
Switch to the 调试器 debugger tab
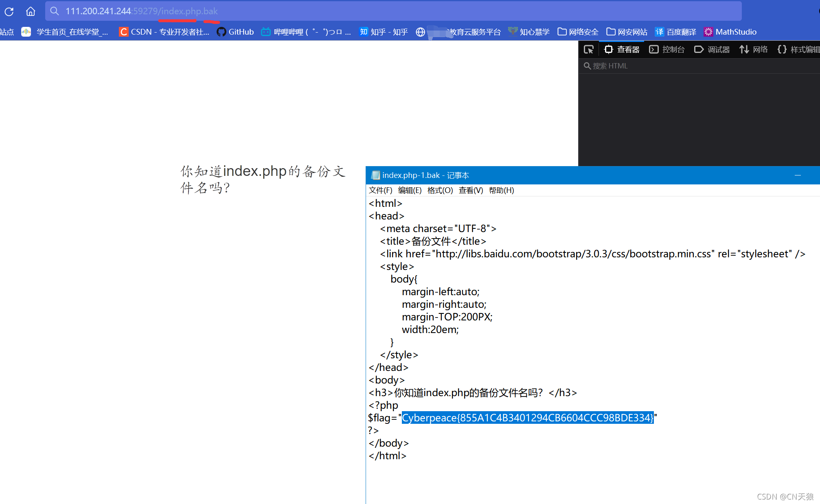coord(712,50)
